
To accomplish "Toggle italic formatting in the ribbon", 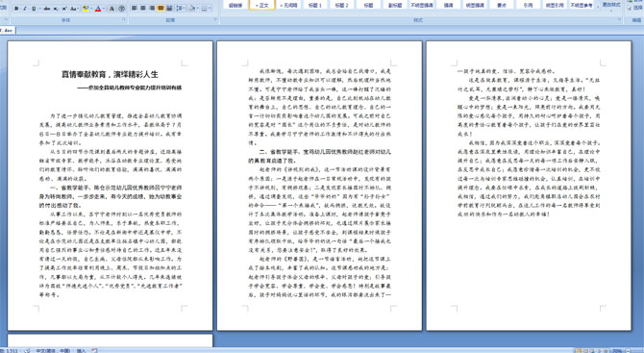I will click(x=25, y=9).
